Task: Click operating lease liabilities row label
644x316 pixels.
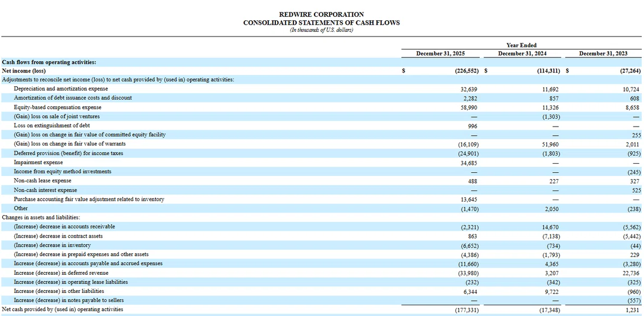Action: point(71,282)
